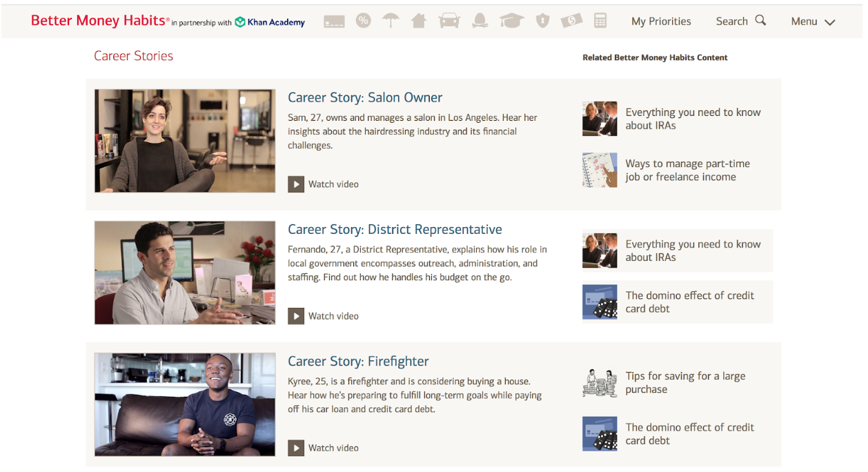Open the shield lock topic icon
The width and height of the screenshot is (868, 472).
543,21
